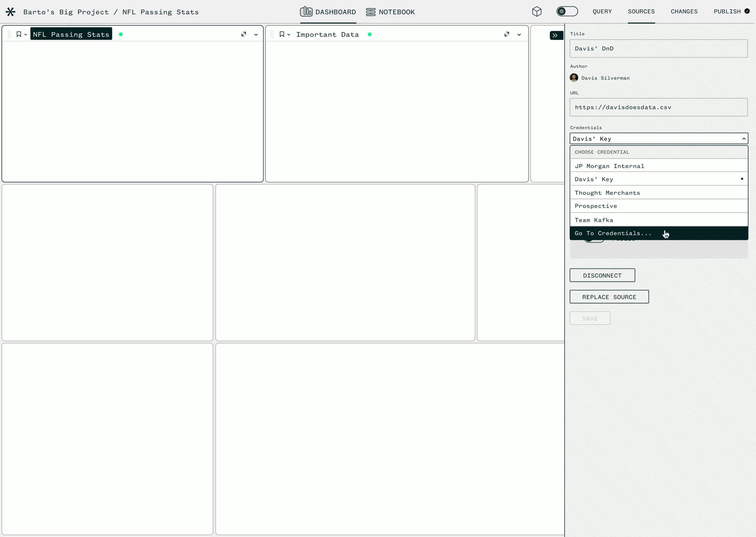
Task: Click the URL input field
Action: coord(658,107)
